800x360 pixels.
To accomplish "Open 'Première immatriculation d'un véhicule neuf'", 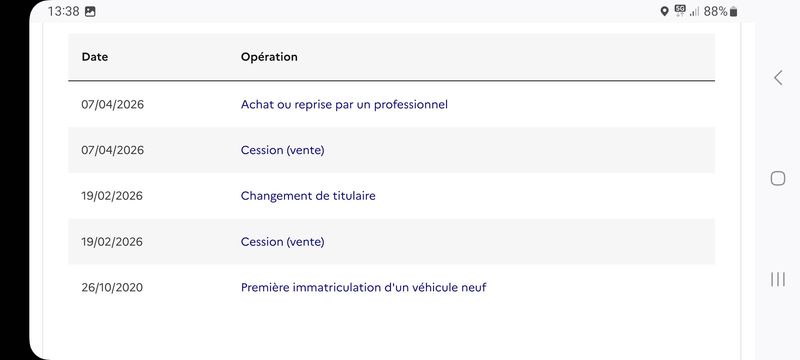I will pyautogui.click(x=363, y=288).
